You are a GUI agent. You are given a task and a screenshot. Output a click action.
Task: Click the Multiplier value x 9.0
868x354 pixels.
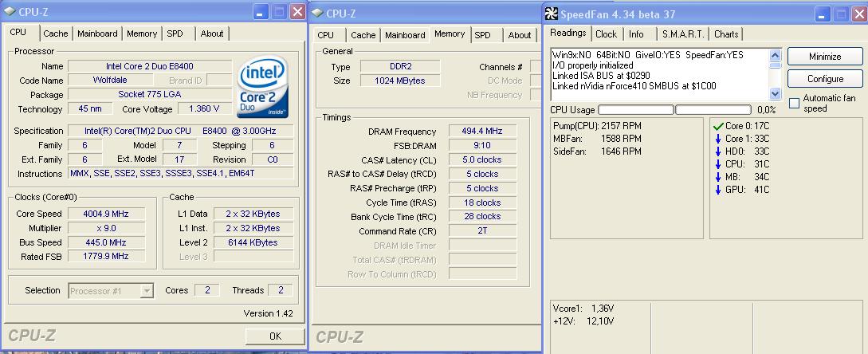(106, 228)
